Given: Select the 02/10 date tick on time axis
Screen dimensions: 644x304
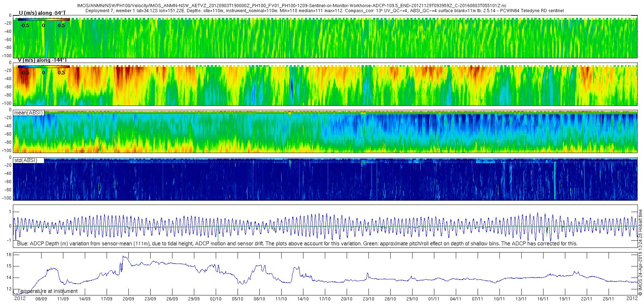Looking at the screenshot, I should point(216,299).
